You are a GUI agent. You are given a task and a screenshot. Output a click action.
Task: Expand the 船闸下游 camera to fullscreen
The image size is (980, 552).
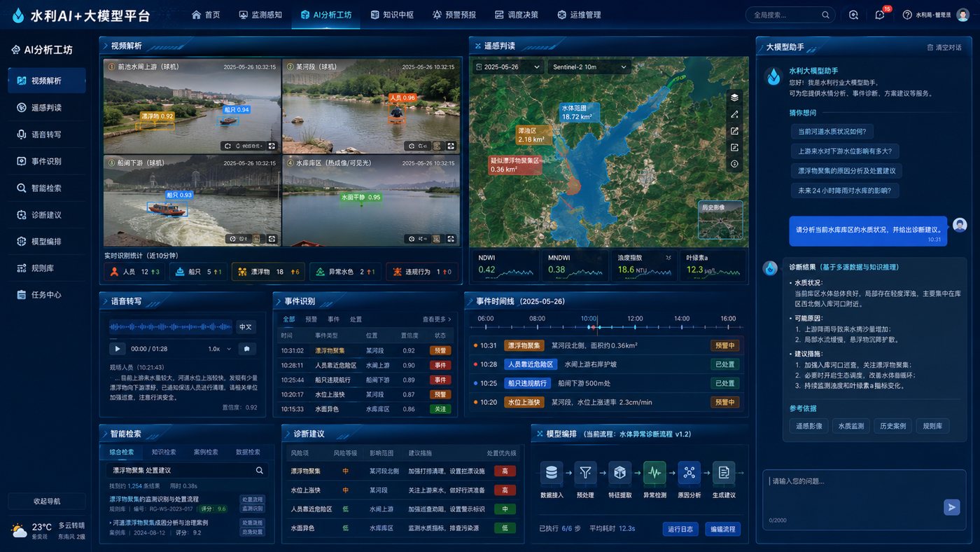(272, 239)
